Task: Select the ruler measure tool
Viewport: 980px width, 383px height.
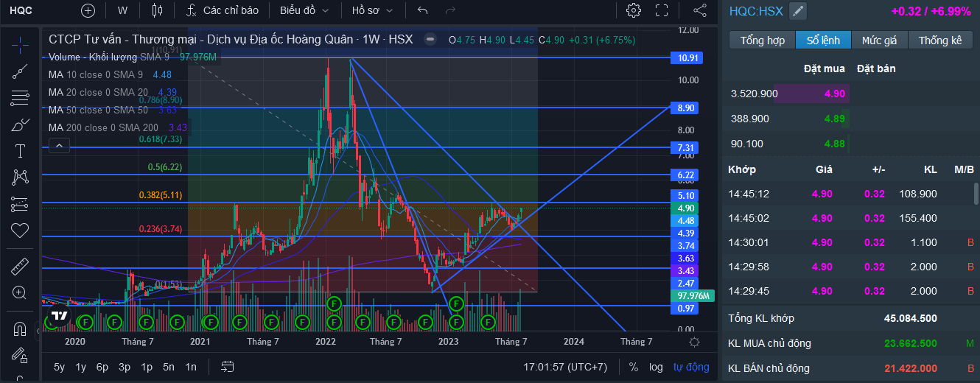Action: tap(20, 266)
